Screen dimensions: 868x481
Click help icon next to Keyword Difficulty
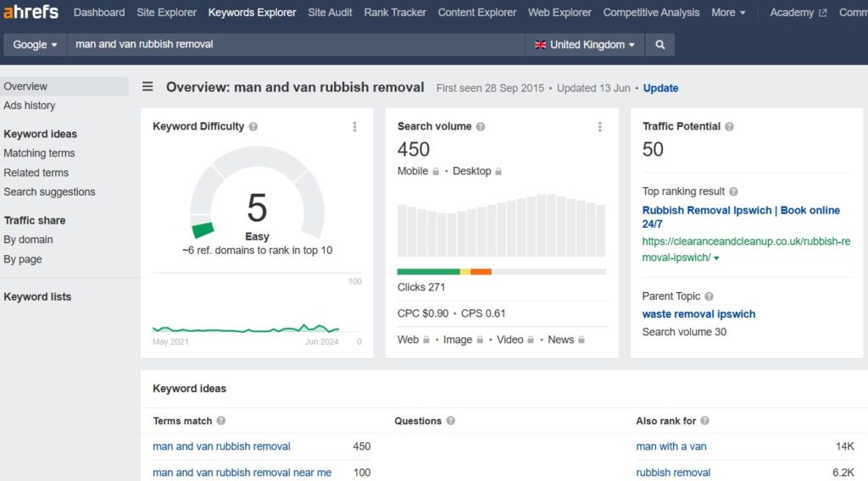(x=253, y=127)
